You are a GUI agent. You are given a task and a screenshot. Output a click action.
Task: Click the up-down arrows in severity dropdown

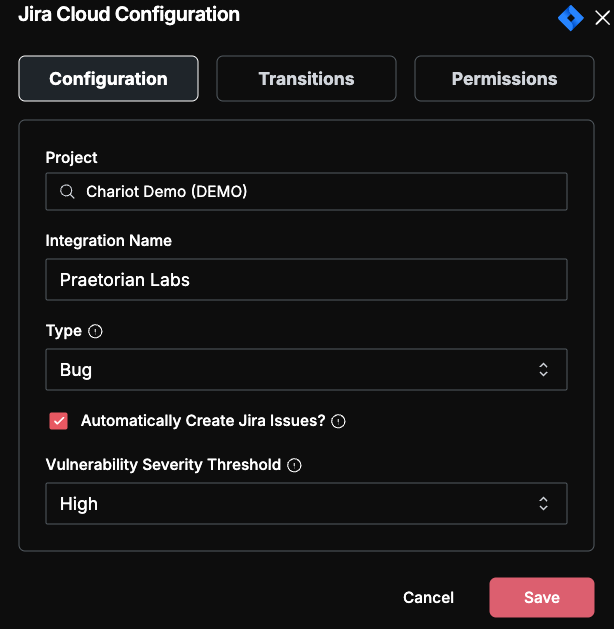point(543,503)
